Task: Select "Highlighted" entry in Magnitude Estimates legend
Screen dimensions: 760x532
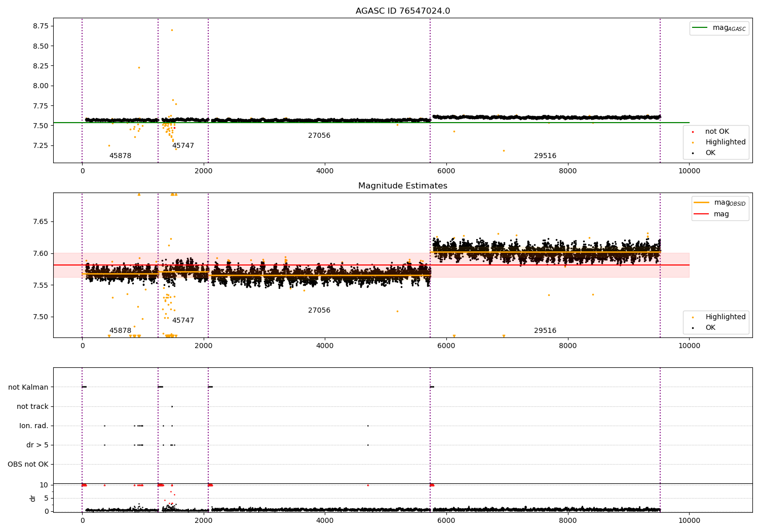Action: (726, 317)
